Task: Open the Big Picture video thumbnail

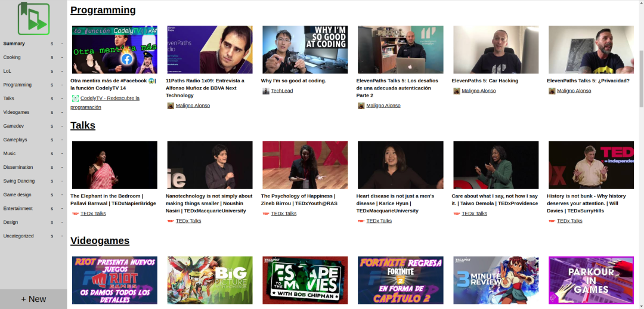Action: click(x=210, y=280)
